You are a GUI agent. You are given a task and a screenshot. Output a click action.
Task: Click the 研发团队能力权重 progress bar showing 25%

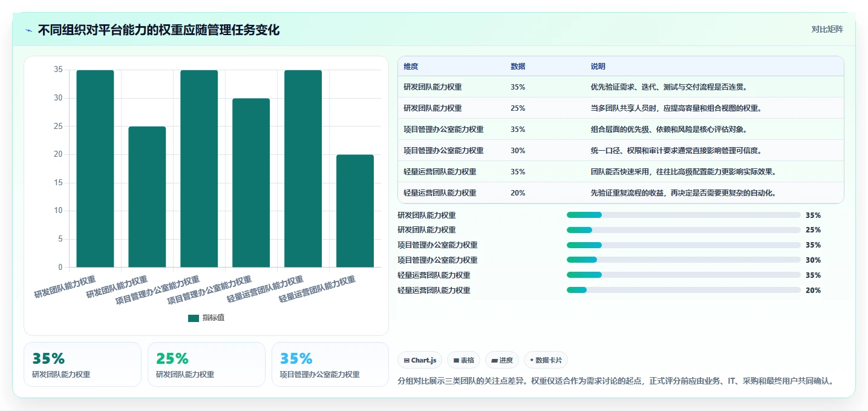[684, 230]
